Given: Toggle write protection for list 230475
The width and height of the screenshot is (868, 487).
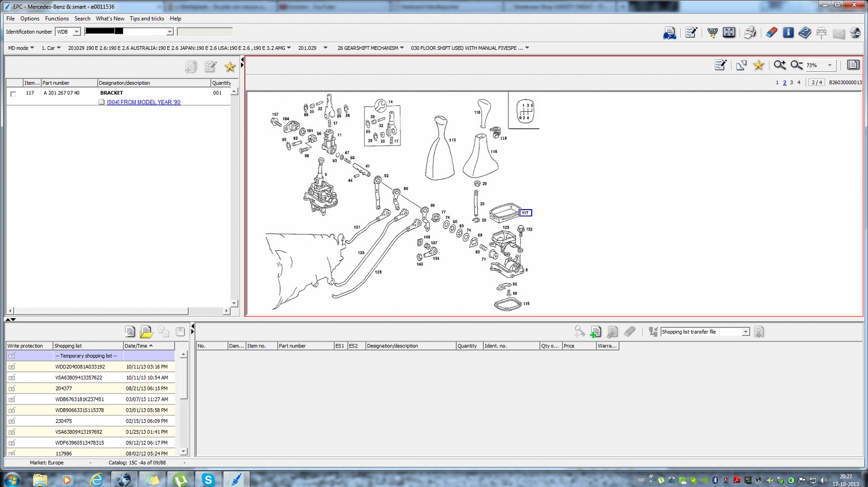Looking at the screenshot, I should (x=12, y=421).
